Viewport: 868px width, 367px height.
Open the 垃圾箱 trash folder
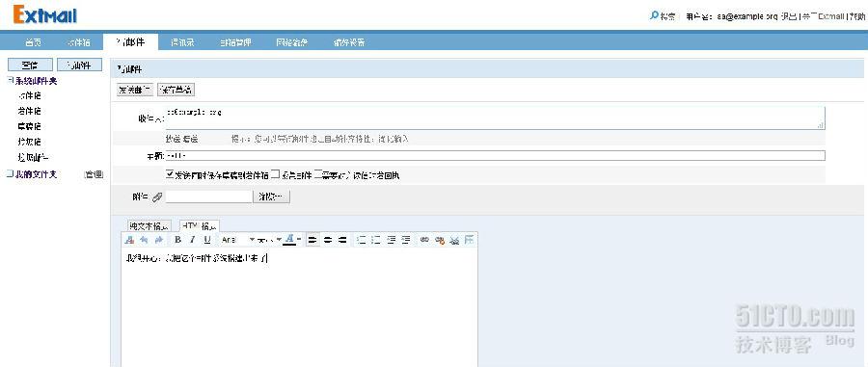coord(30,142)
